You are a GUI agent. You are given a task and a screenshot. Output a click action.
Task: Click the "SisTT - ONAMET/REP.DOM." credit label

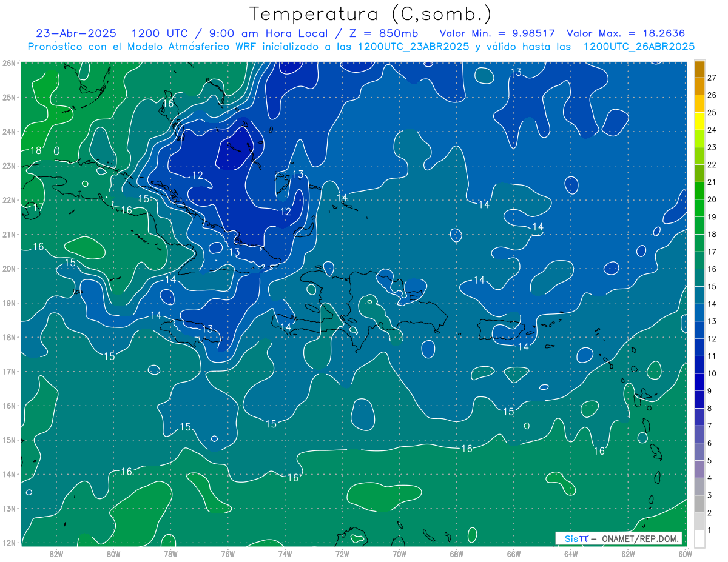click(x=619, y=538)
